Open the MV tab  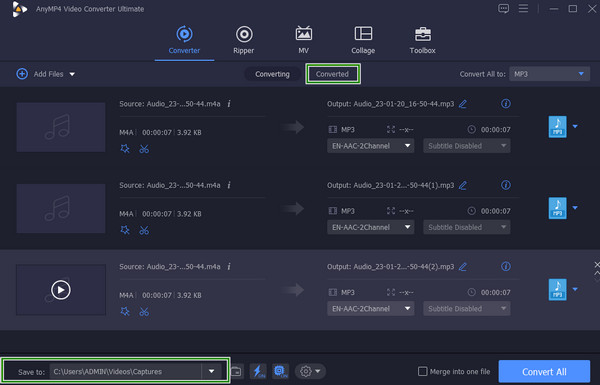pos(303,40)
